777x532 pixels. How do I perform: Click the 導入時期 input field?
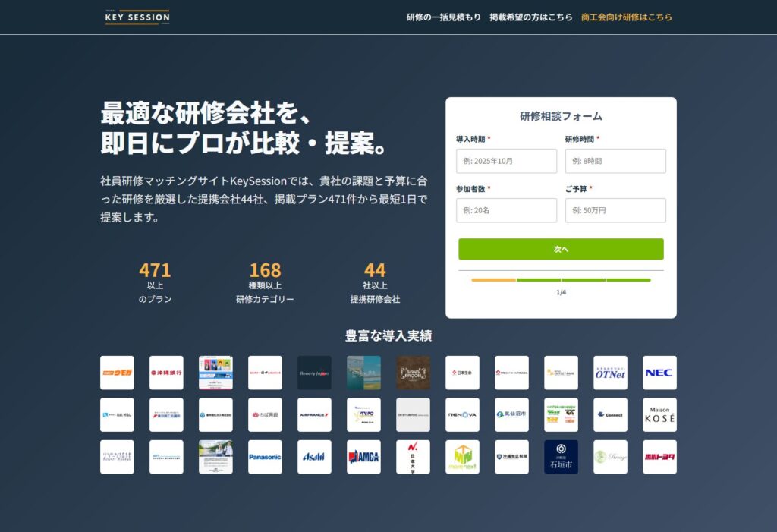pyautogui.click(x=506, y=161)
